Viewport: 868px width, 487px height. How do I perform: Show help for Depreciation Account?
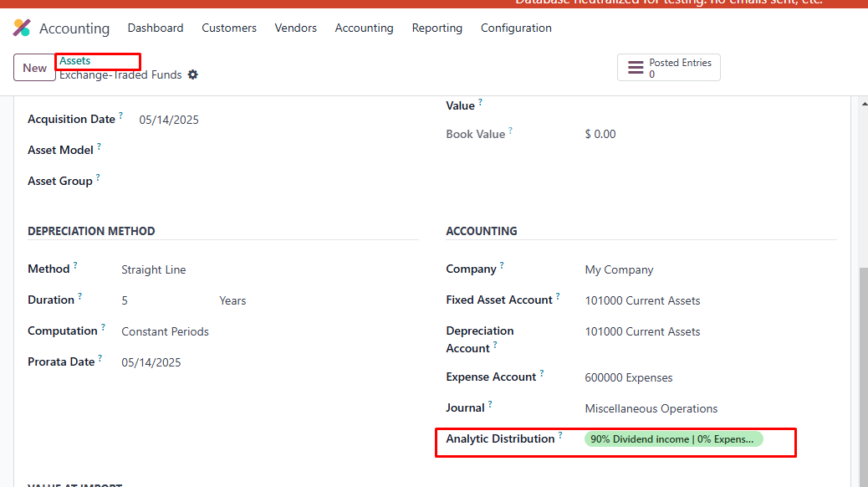tap(495, 345)
